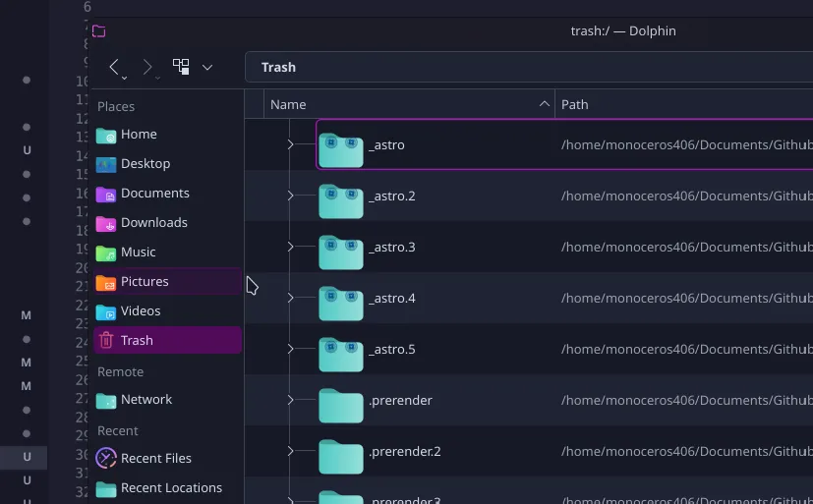Open Network under Remote

coord(167,400)
